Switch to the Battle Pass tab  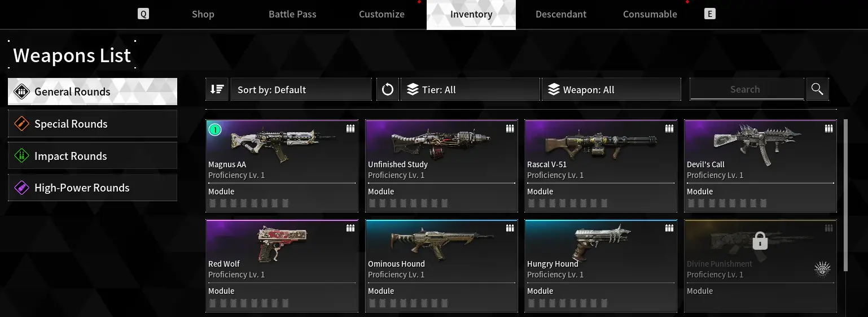[x=292, y=15]
